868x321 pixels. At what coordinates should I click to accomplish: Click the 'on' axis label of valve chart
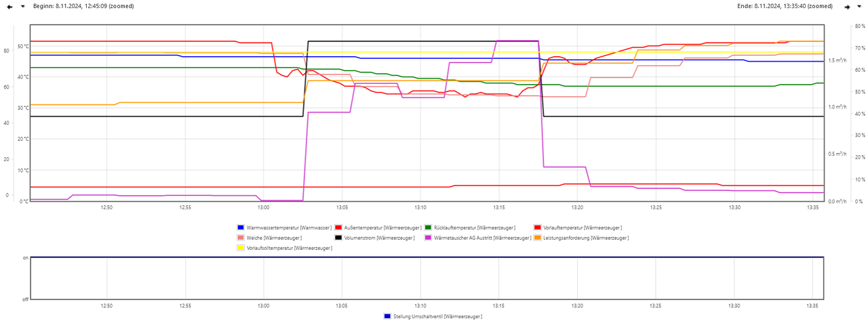[25, 258]
